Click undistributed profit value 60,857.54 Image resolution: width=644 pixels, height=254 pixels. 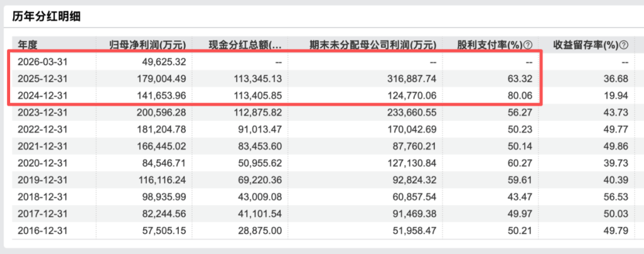[x=415, y=197]
